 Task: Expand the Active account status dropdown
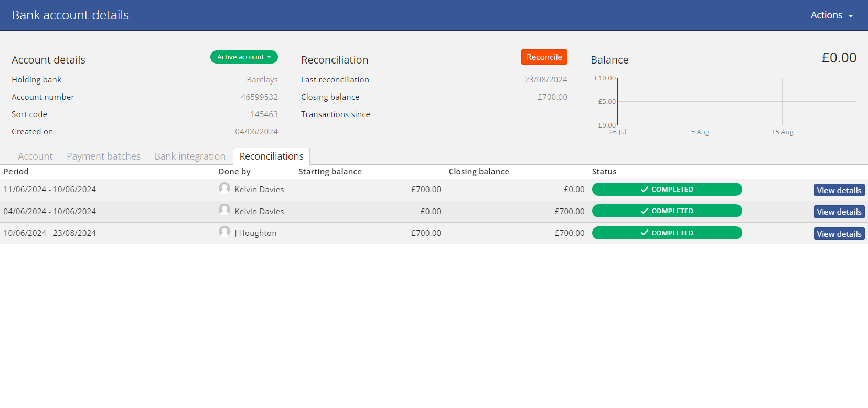[x=244, y=57]
